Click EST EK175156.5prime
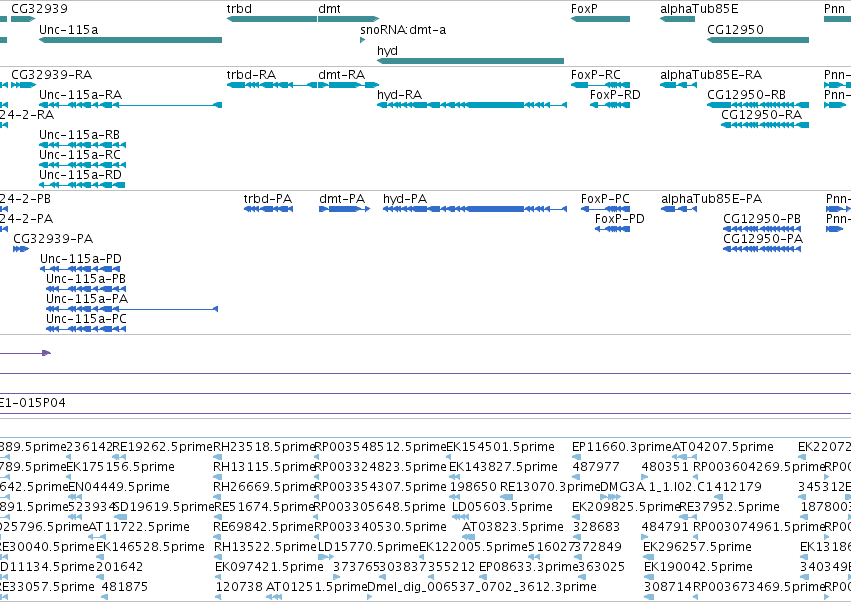Screen dimensions: 851x602 (x=120, y=467)
